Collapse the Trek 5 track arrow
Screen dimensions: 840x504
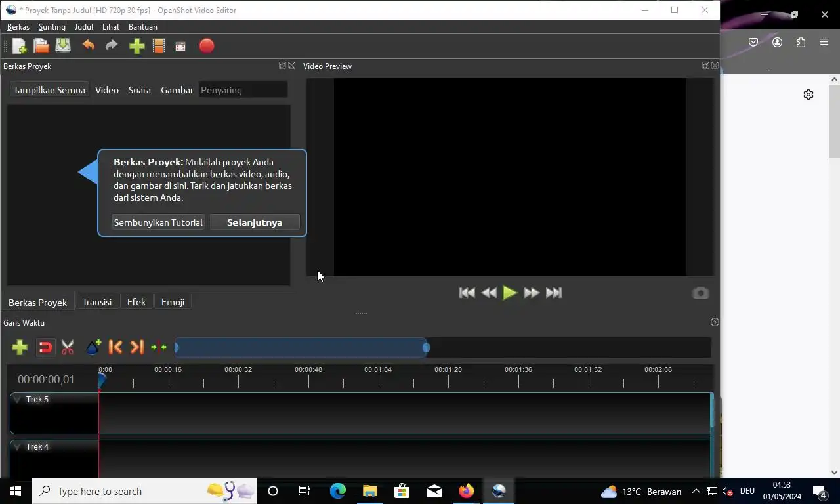click(x=18, y=399)
